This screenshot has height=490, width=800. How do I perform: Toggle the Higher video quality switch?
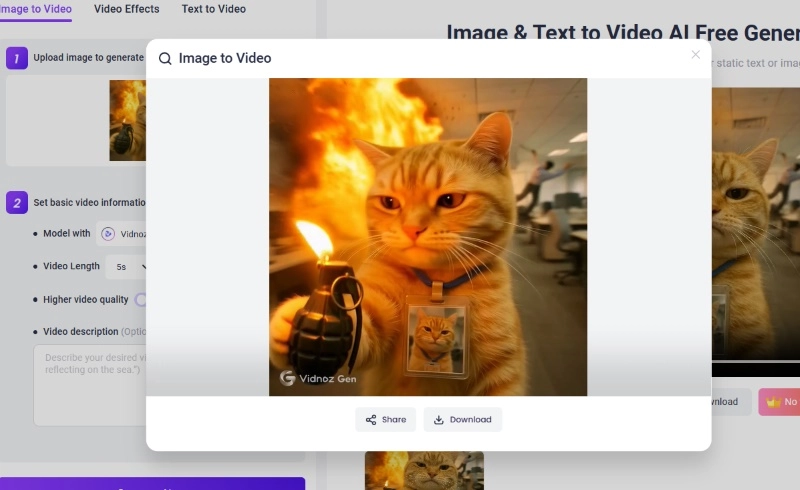point(141,299)
